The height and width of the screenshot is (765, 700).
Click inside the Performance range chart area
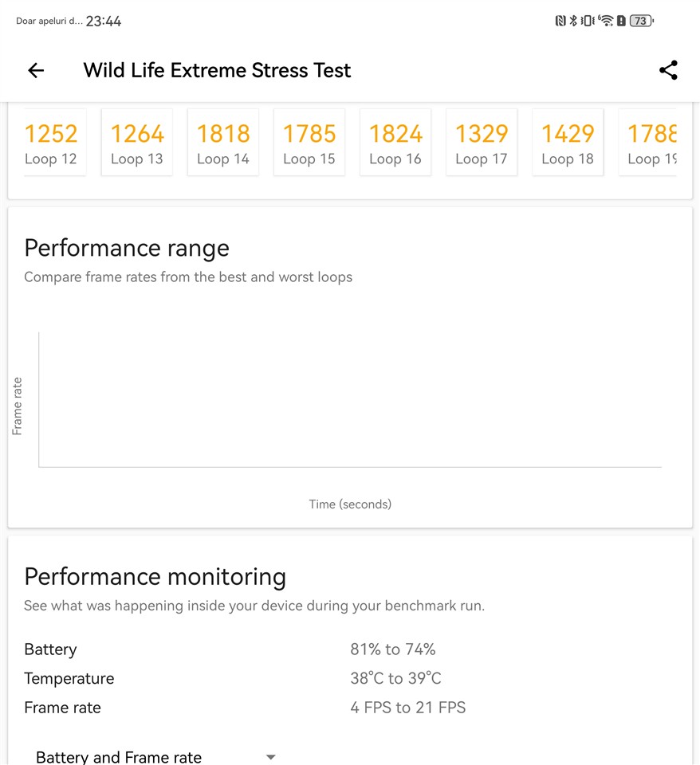350,398
